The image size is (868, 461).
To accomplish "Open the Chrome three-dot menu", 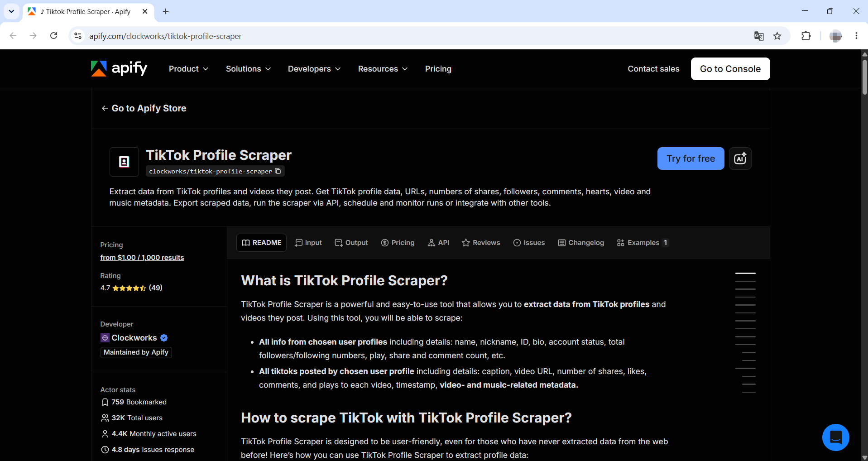I will click(856, 36).
